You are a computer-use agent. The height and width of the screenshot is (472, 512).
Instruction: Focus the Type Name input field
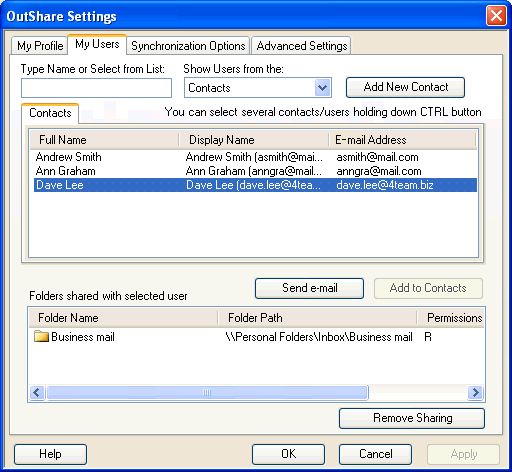click(96, 88)
